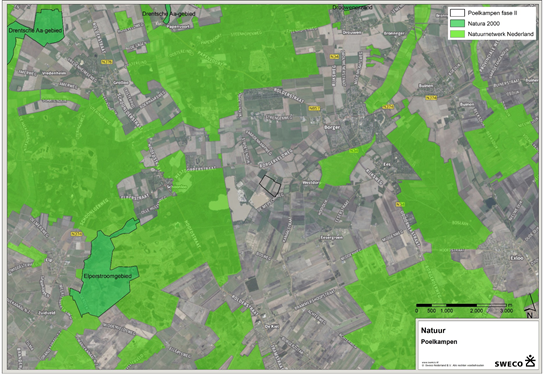Click the 'De Kiel' village label

[272, 326]
